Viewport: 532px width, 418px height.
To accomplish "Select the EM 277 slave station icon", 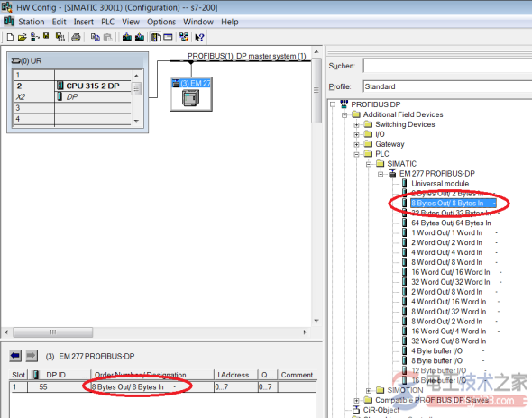I will 191,95.
